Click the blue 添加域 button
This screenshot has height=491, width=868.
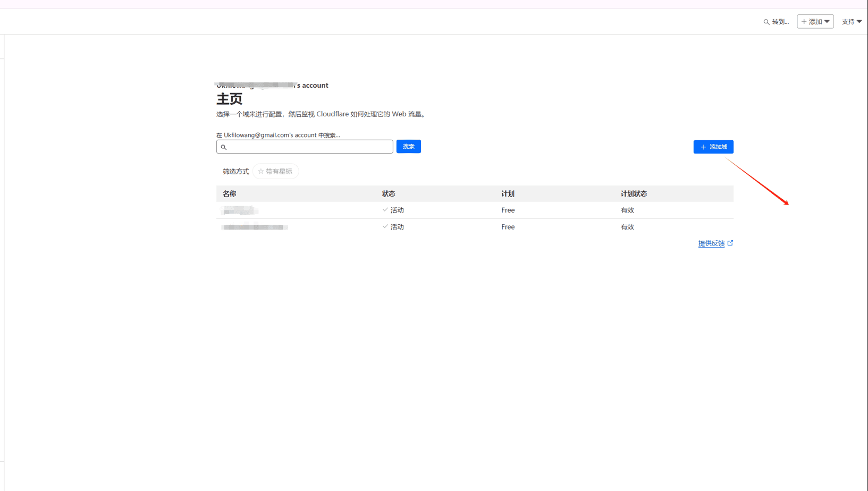pyautogui.click(x=713, y=147)
